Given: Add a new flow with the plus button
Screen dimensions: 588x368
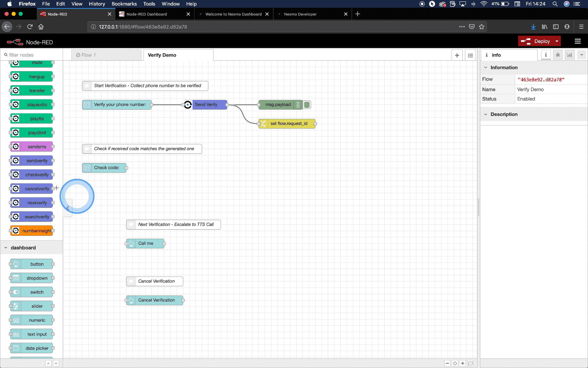Looking at the screenshot, I should click(x=457, y=54).
